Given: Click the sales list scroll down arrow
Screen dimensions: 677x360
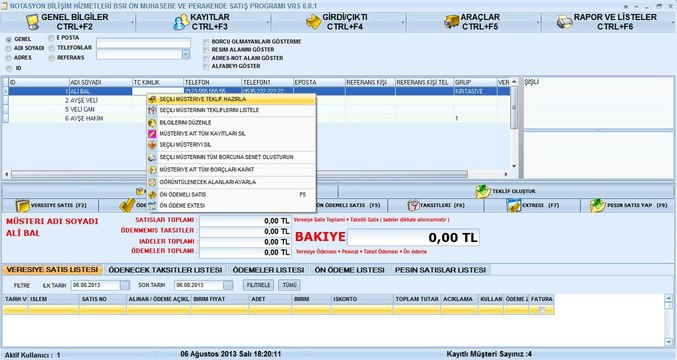Looking at the screenshot, I should click(668, 343).
